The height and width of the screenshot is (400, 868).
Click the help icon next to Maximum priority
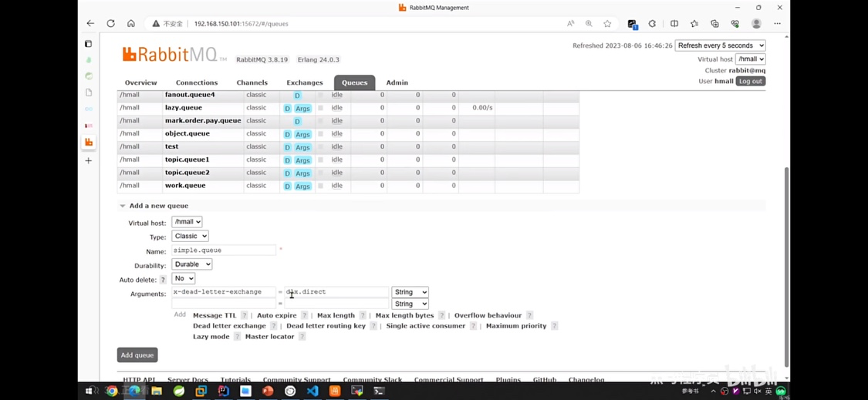pos(554,326)
